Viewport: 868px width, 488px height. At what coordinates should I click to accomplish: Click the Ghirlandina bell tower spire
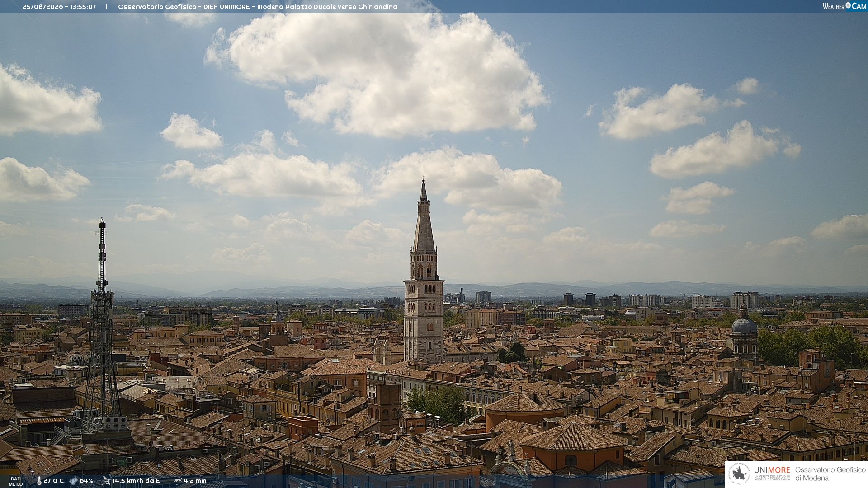424,217
